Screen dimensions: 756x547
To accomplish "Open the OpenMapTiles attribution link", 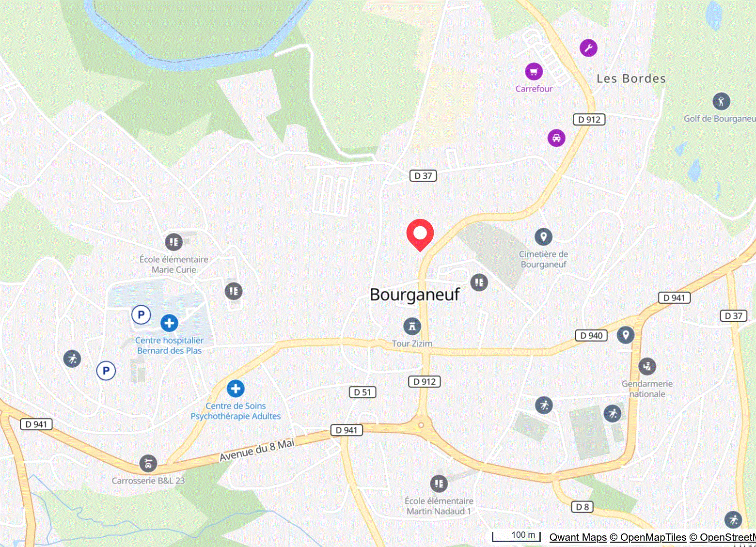I will [x=648, y=537].
